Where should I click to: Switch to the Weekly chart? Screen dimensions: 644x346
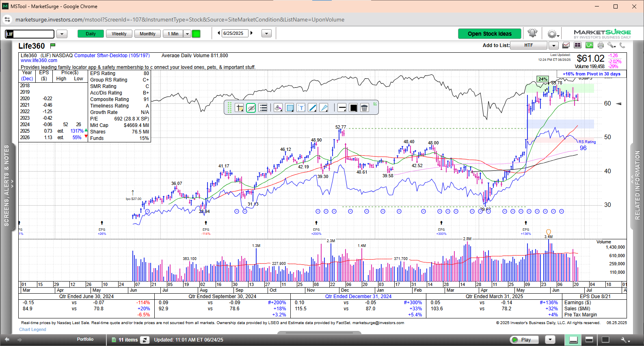click(x=119, y=34)
